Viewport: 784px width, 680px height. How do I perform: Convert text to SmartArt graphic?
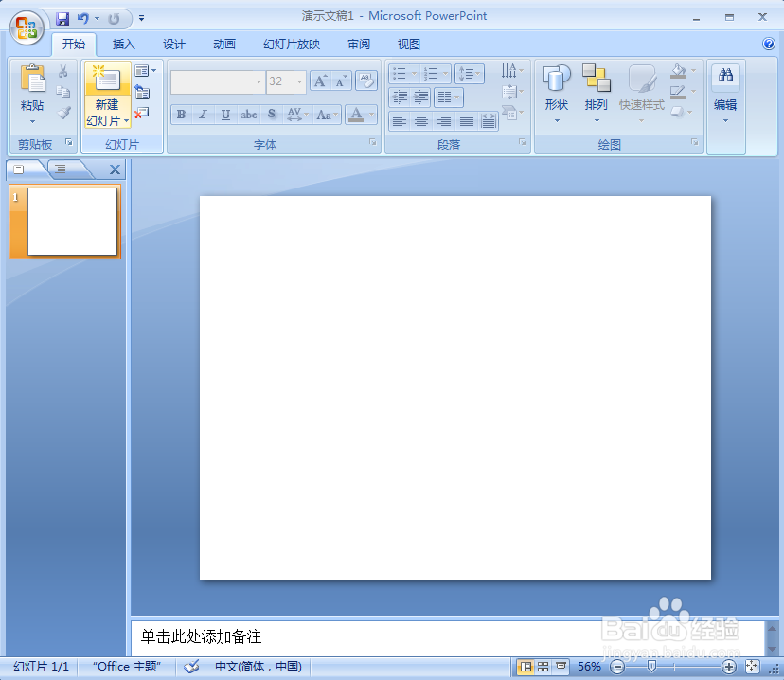[512, 113]
